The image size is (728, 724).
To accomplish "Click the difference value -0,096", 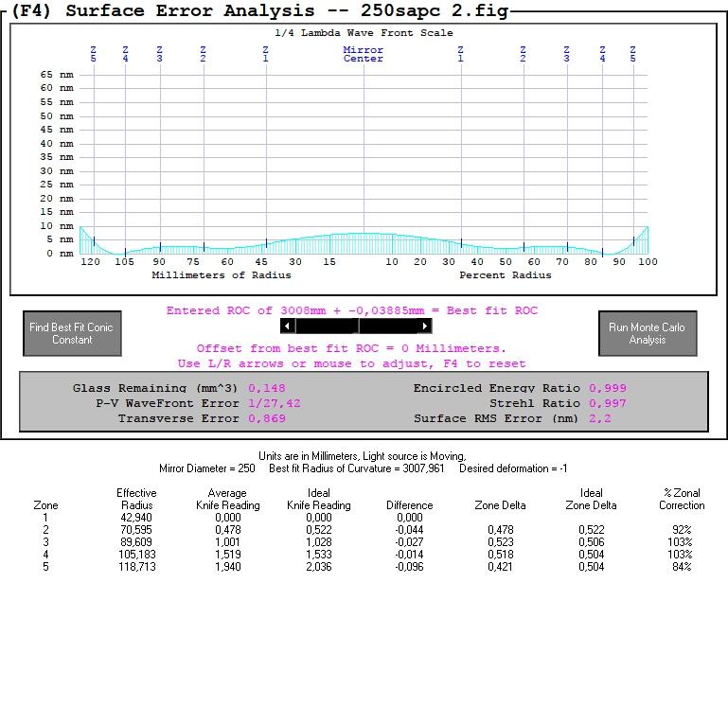I will point(409,567).
